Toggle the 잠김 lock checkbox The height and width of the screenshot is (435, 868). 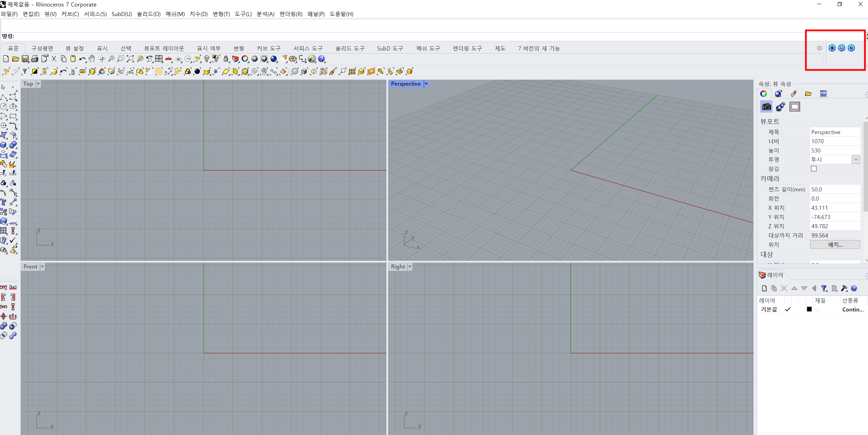coord(814,169)
